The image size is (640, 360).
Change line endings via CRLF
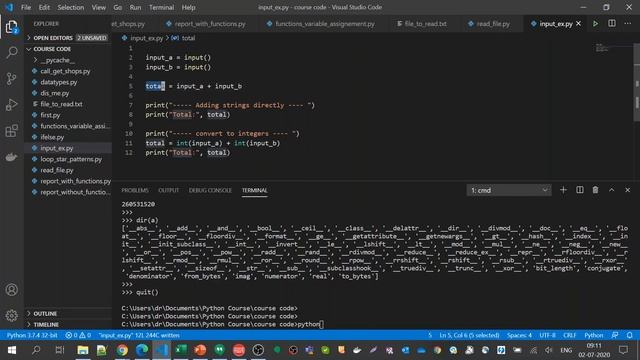pos(569,335)
